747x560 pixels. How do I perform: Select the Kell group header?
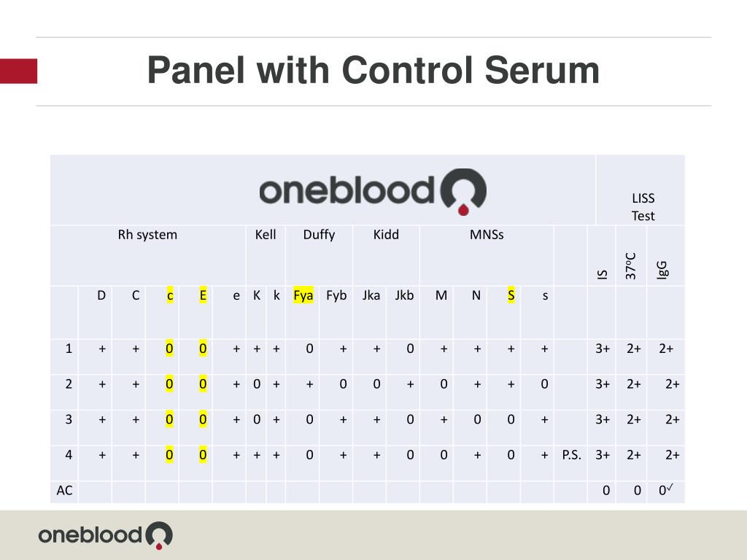click(266, 235)
